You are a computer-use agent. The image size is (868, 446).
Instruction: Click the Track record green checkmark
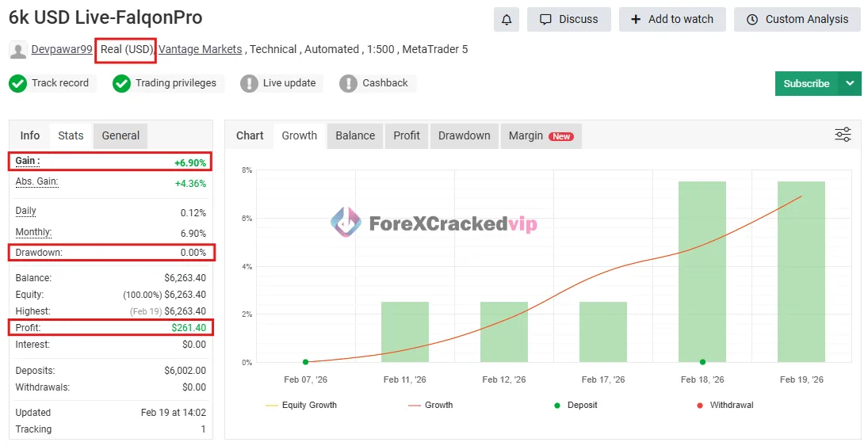tap(17, 83)
